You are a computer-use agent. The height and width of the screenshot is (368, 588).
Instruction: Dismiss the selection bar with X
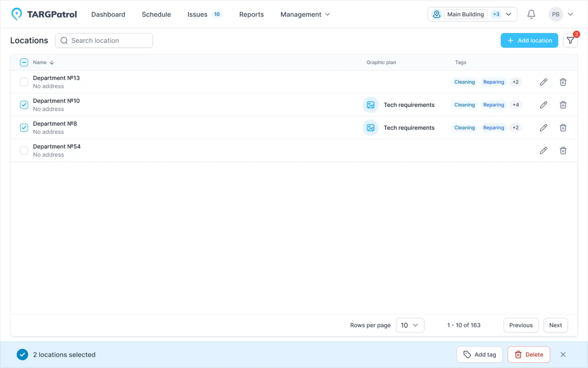point(563,355)
